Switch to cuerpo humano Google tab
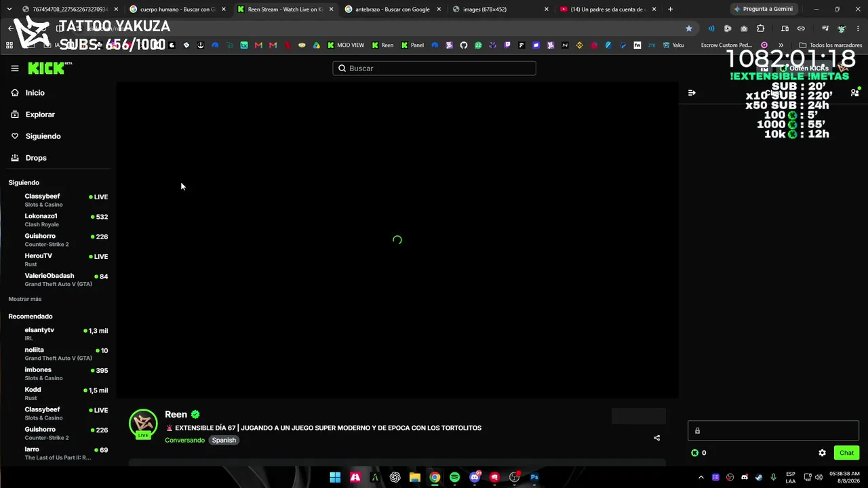The width and height of the screenshot is (868, 488). click(178, 9)
